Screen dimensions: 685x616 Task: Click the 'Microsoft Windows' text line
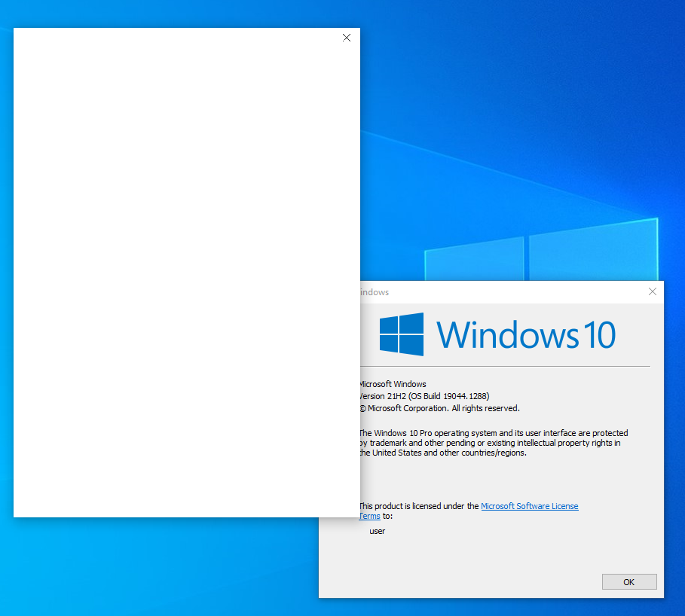(x=393, y=384)
